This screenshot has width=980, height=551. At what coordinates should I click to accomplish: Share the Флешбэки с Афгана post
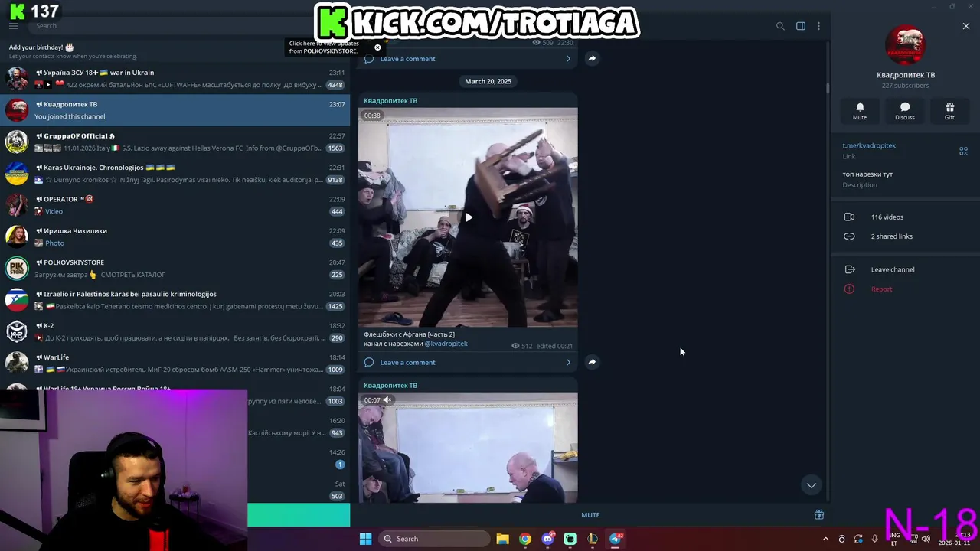[592, 362]
